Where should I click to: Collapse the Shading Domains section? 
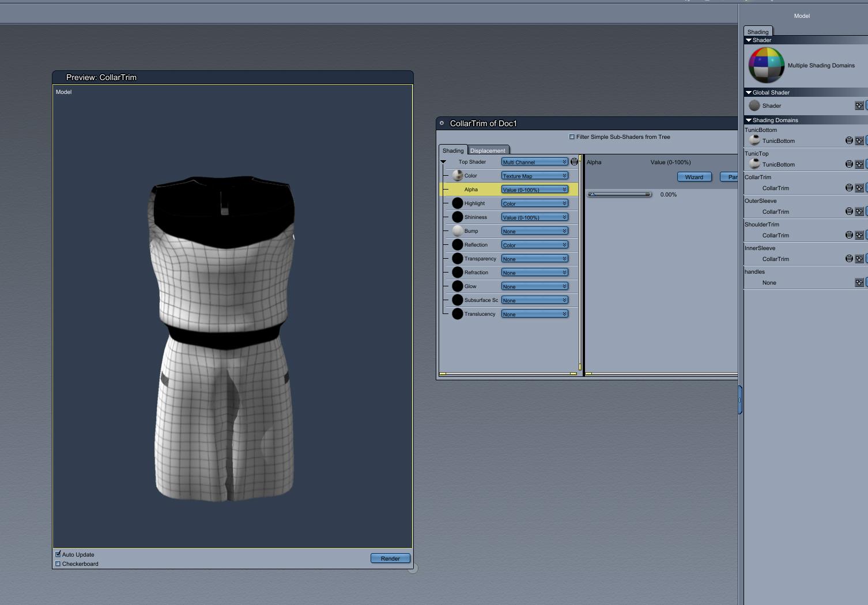[749, 120]
